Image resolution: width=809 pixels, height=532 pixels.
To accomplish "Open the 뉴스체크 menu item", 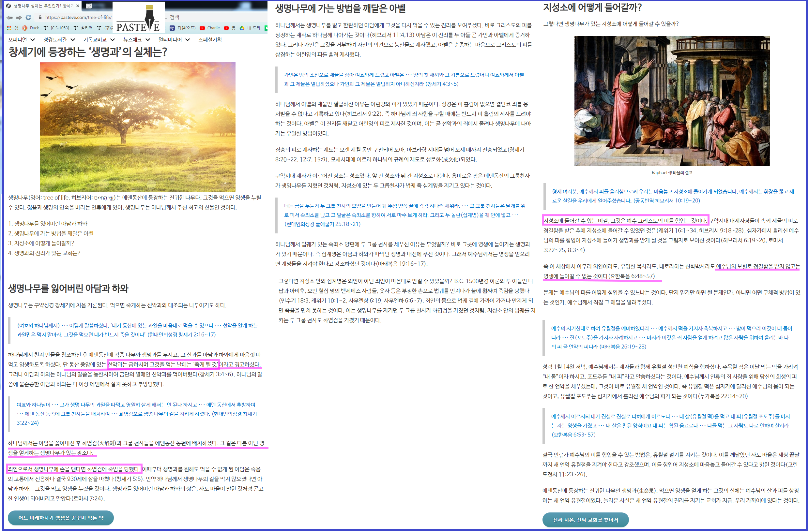I will (133, 40).
